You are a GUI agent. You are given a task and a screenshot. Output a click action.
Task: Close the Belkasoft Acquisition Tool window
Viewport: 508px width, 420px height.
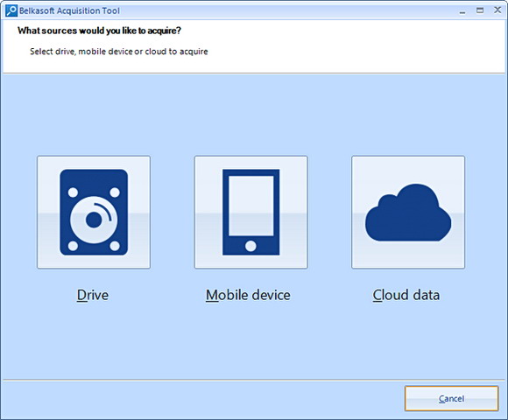[497, 10]
